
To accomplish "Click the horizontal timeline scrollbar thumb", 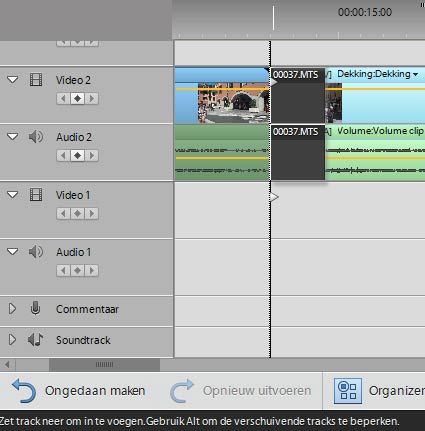I will tap(104, 365).
